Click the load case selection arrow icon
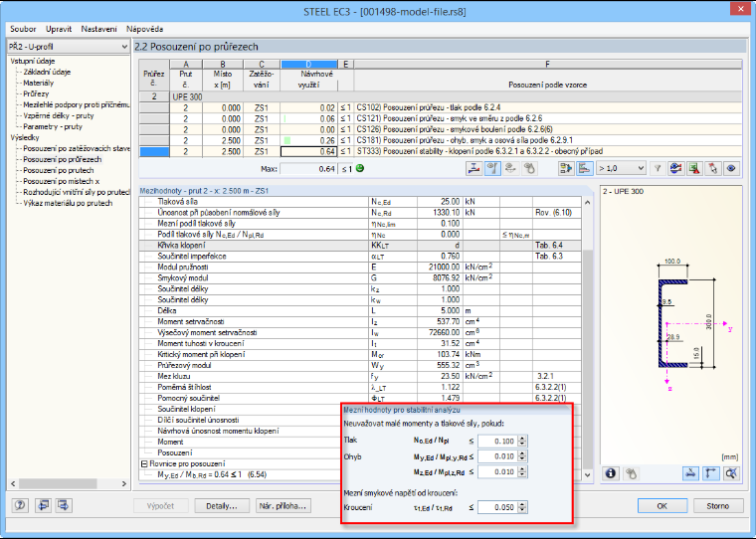Image resolution: width=756 pixels, height=539 pixels. 566,168
